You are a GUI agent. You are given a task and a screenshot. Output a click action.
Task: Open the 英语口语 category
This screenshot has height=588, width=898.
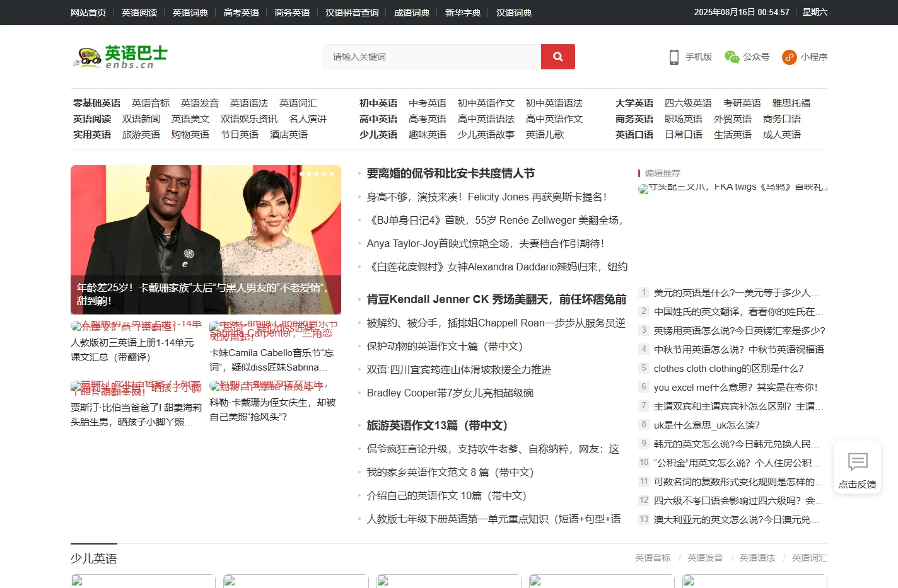coord(634,135)
